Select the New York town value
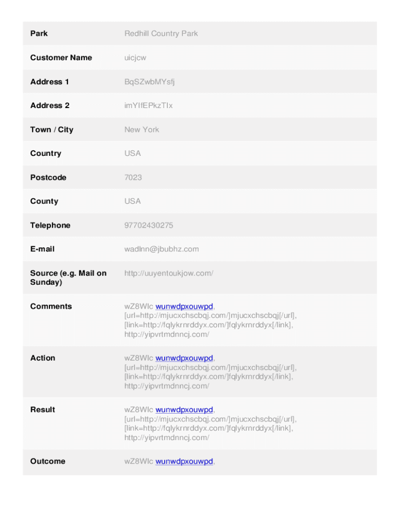The width and height of the screenshot is (400, 532). click(x=142, y=129)
